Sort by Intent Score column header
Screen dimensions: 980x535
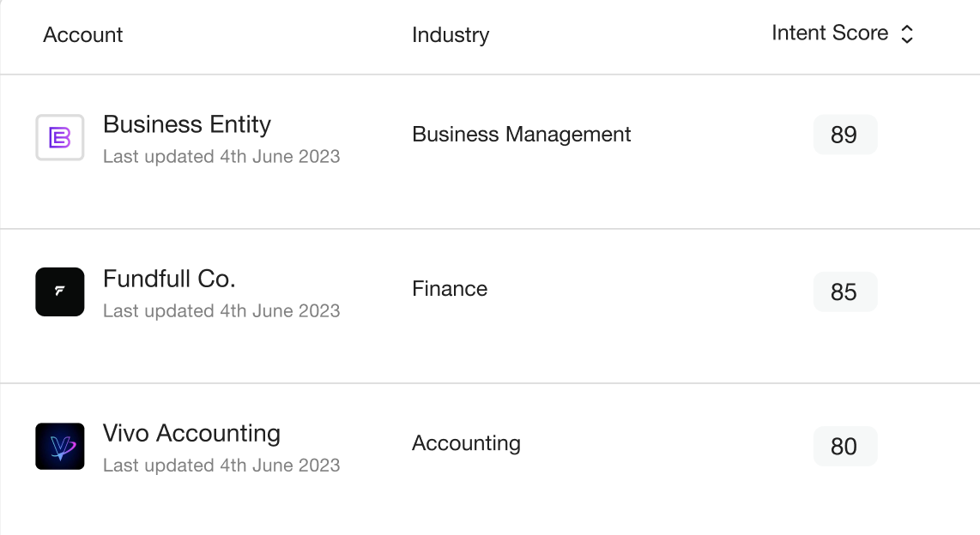point(843,33)
